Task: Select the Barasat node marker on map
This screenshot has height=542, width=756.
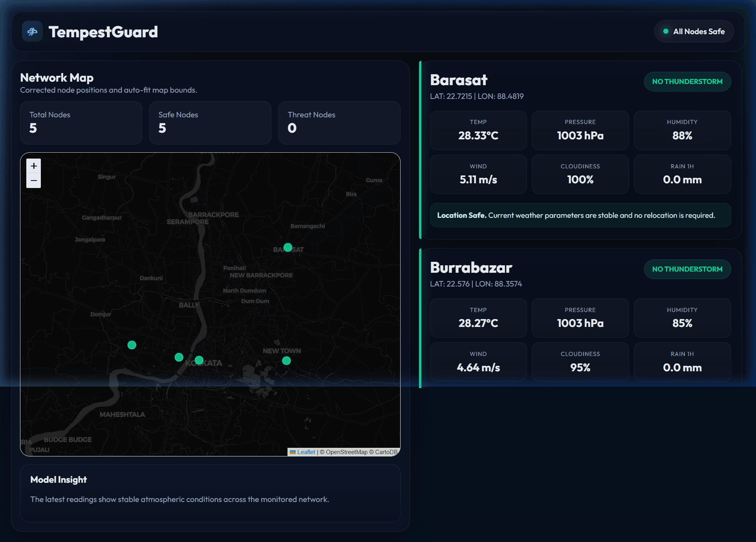Action: (288, 247)
